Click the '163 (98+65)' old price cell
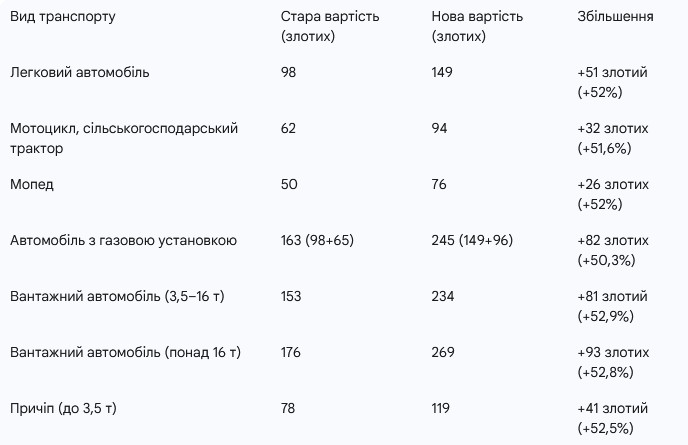The width and height of the screenshot is (688, 445). [x=317, y=240]
